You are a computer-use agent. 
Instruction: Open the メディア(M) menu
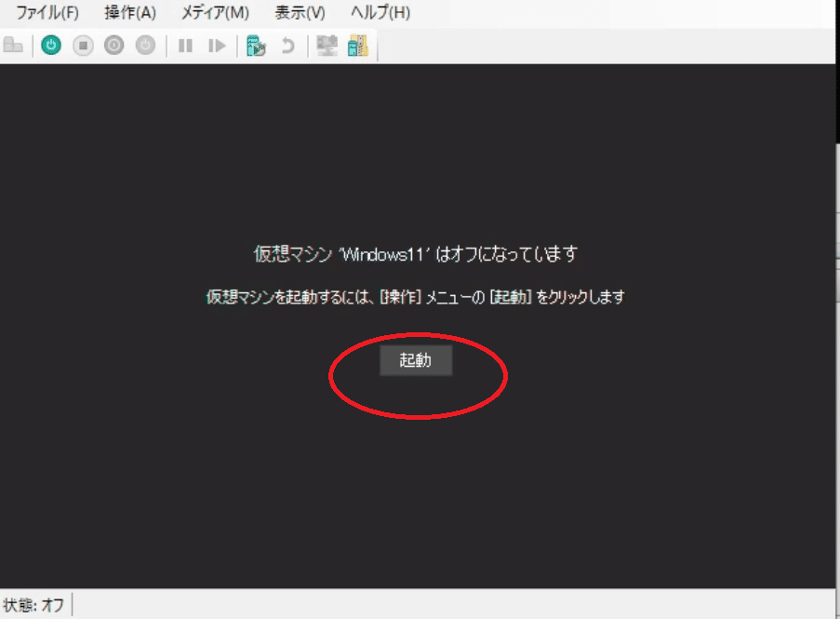point(215,12)
